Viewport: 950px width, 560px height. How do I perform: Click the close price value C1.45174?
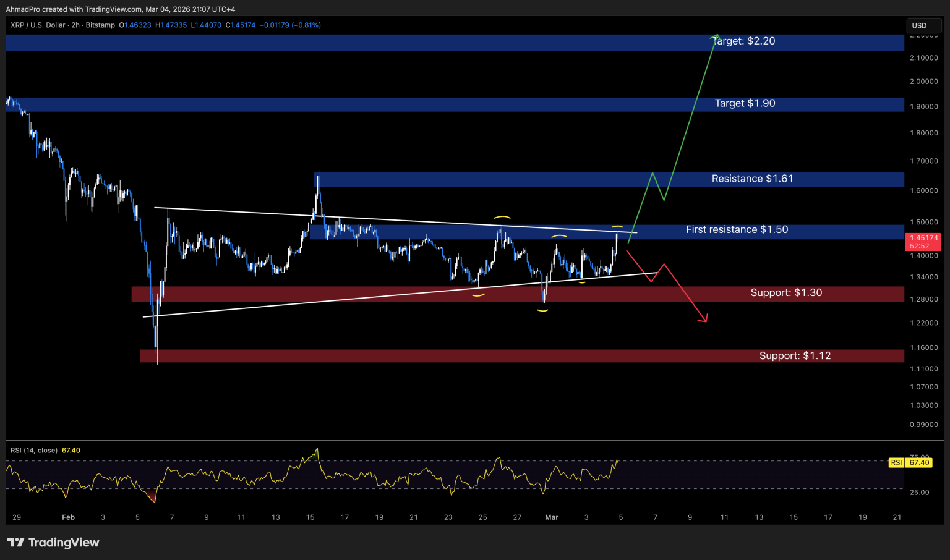(x=241, y=25)
